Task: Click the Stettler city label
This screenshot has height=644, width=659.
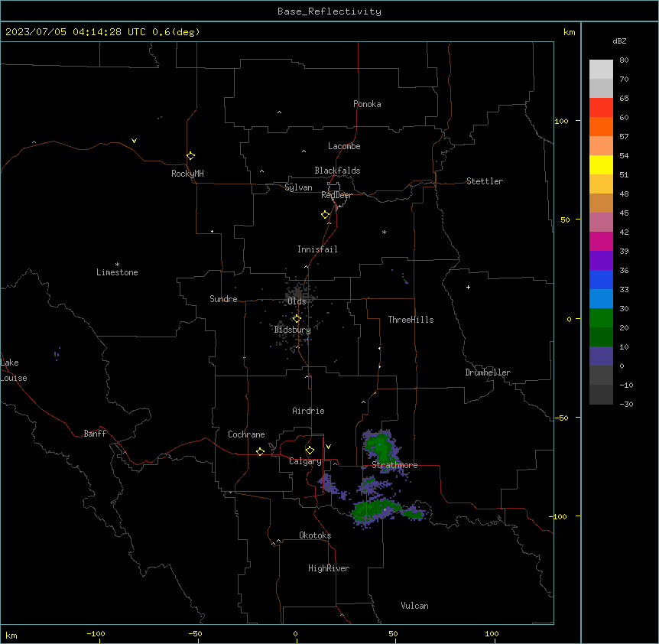Action: (485, 181)
